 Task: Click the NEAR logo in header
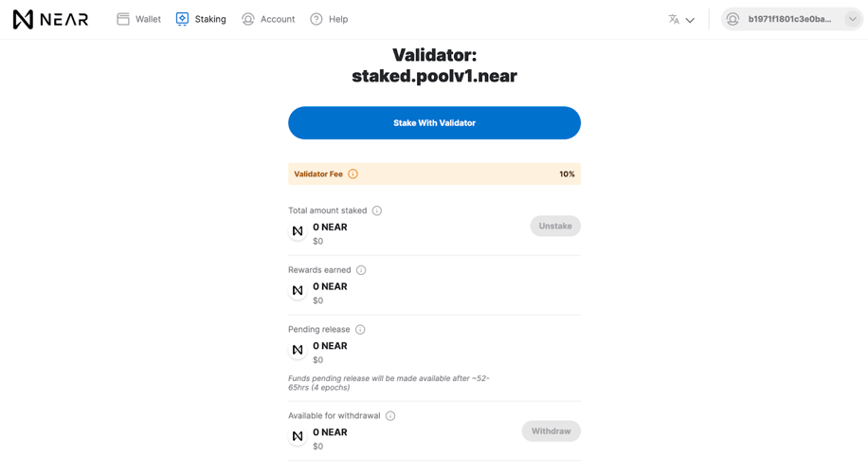50,19
